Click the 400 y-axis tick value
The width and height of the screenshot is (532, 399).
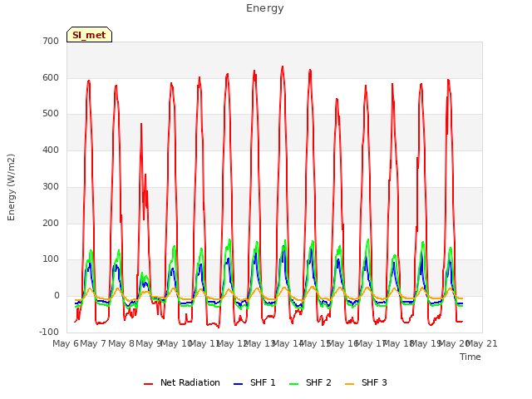point(51,150)
